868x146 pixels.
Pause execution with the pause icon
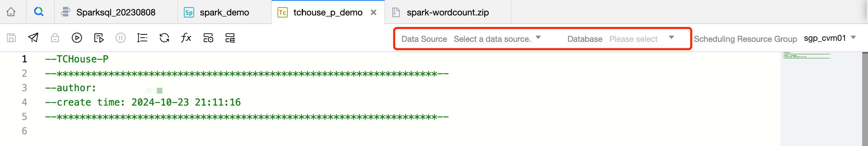click(x=121, y=38)
